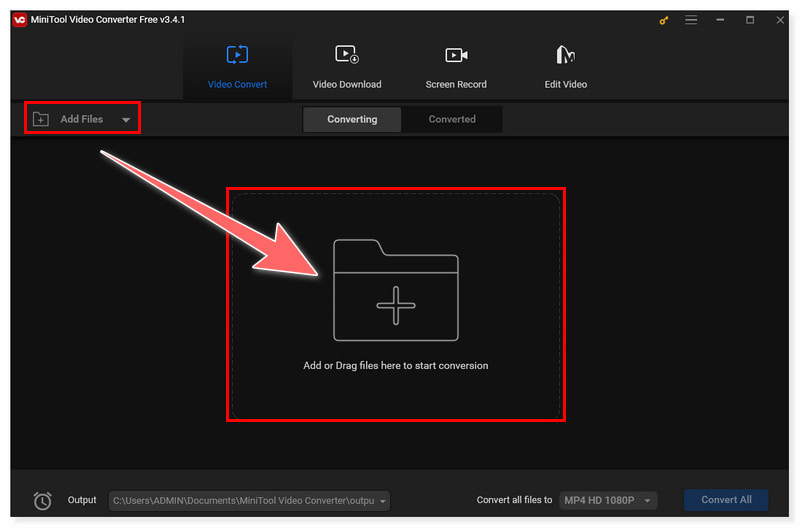
Task: Open the Video Convert module
Action: click(237, 66)
